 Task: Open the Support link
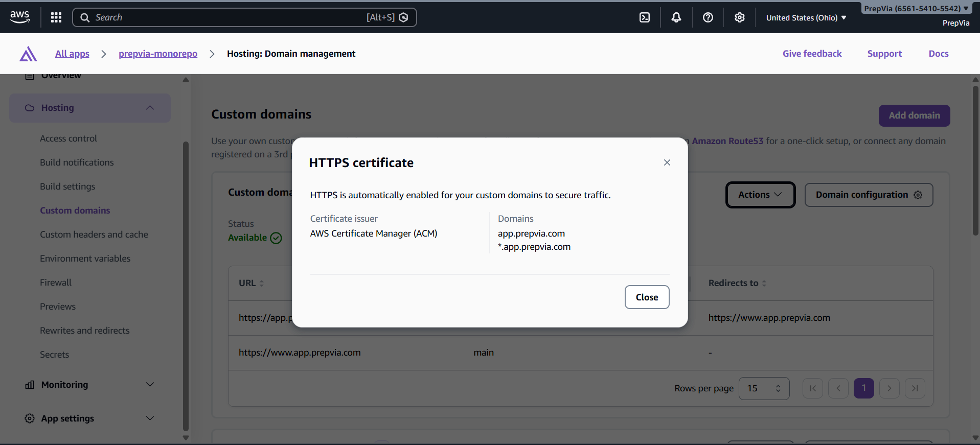coord(884,54)
